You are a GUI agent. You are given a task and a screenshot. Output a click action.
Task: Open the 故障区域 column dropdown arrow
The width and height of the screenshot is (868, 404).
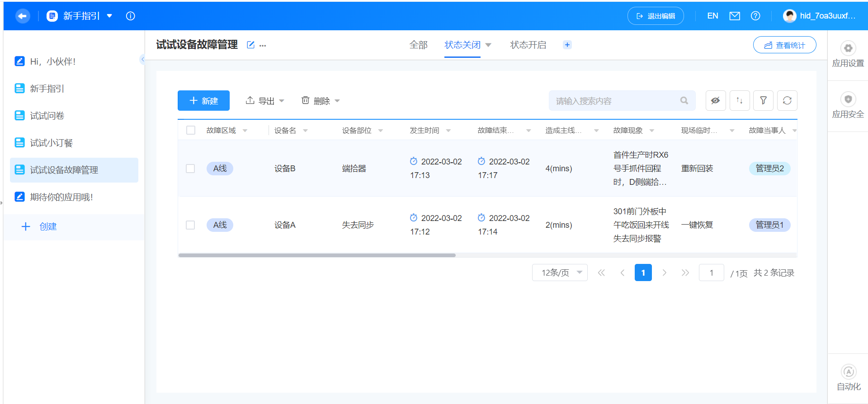click(245, 131)
